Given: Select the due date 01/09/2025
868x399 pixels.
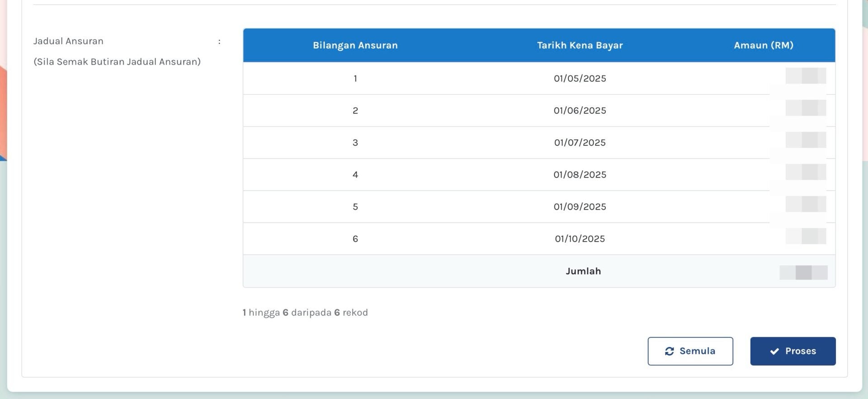Looking at the screenshot, I should (x=580, y=207).
